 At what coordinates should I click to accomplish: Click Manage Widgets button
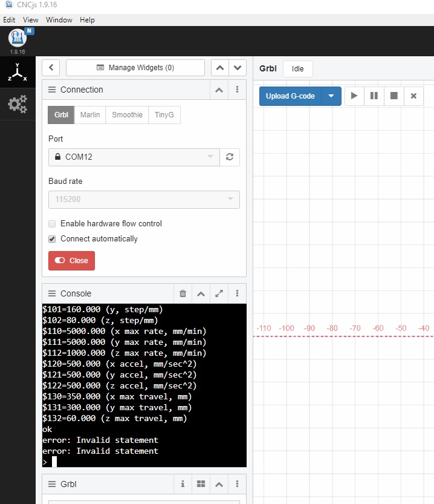point(135,68)
